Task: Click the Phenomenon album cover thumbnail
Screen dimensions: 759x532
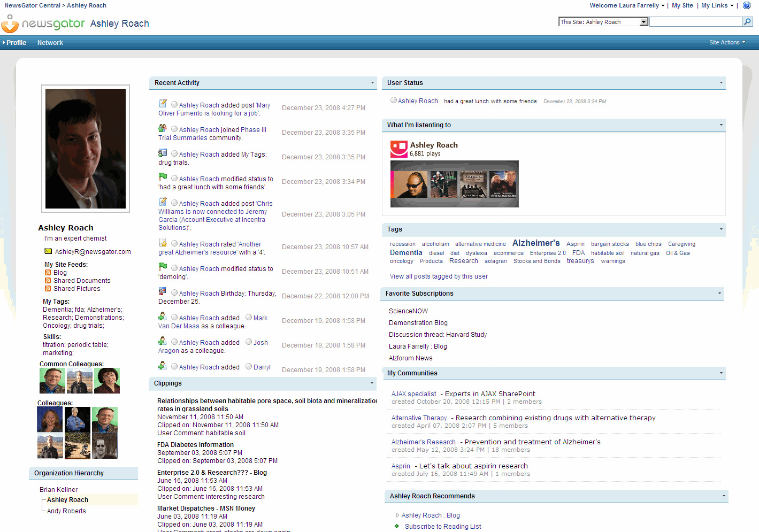Action: 503,184
